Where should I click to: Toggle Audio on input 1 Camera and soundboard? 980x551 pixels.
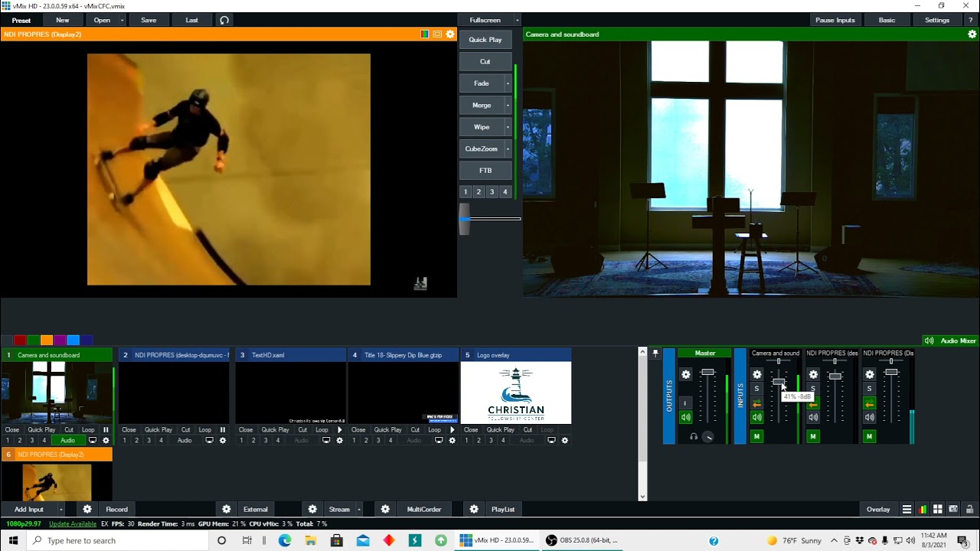point(68,441)
